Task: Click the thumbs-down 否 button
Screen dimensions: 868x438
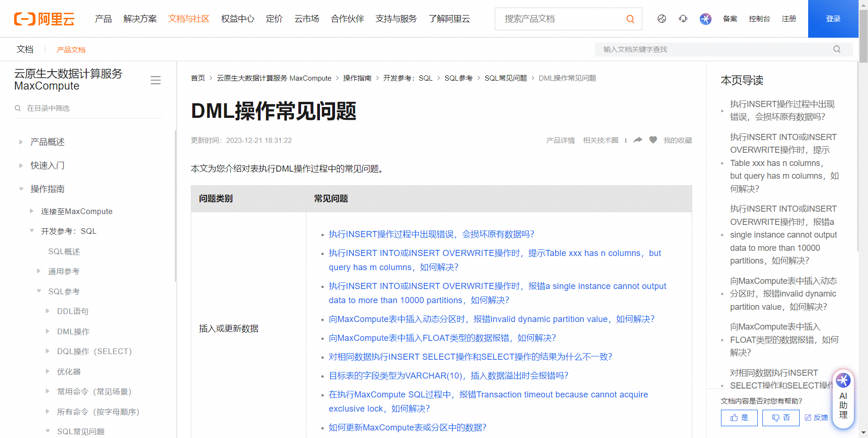Action: click(781, 418)
